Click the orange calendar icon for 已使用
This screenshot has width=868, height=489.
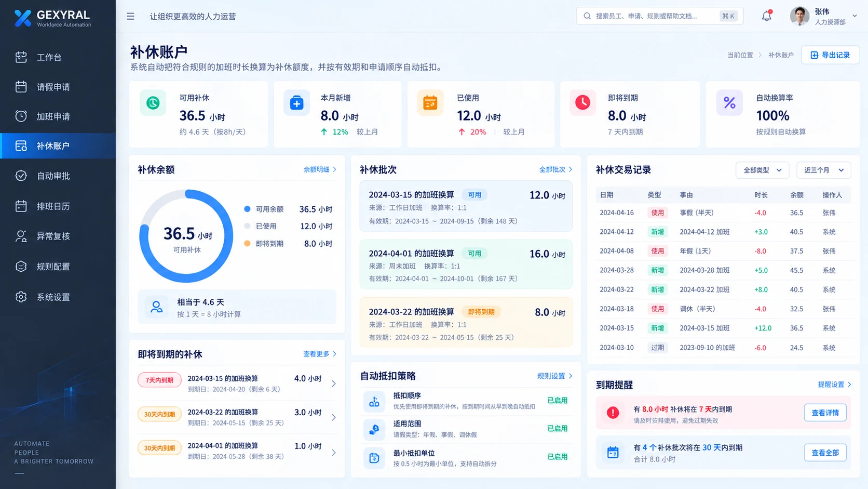coord(430,103)
